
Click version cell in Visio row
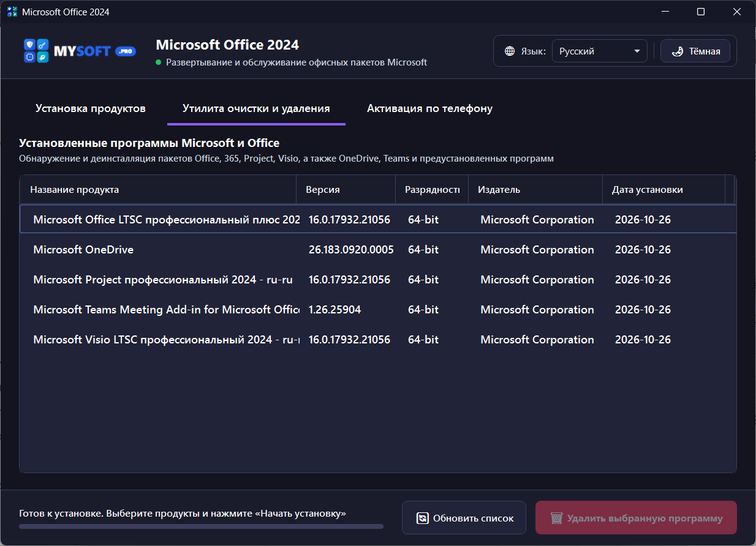(349, 339)
